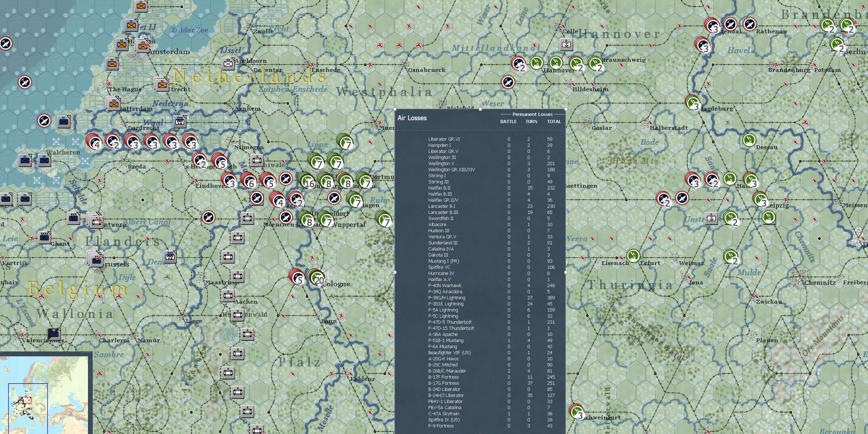Select the XXXX HQ counter near Ghent
This screenshot has height=434, width=868.
(x=45, y=237)
